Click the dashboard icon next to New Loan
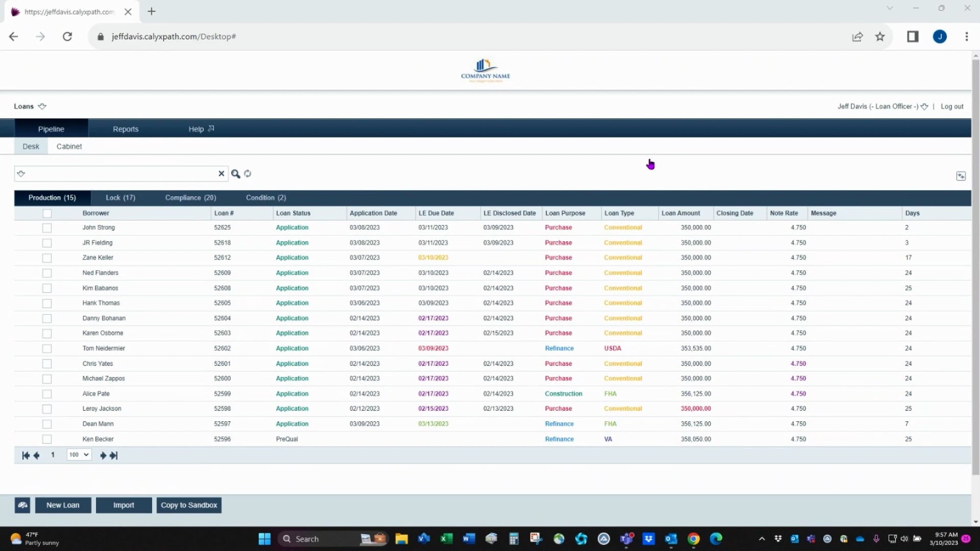The width and height of the screenshot is (980, 551). point(22,505)
